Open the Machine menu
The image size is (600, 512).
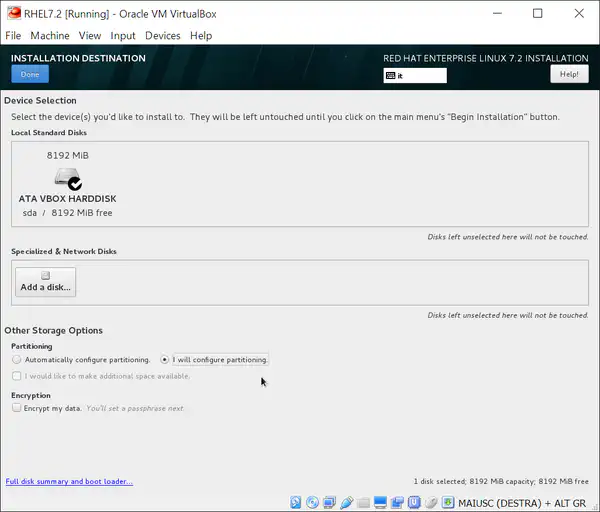click(x=50, y=36)
